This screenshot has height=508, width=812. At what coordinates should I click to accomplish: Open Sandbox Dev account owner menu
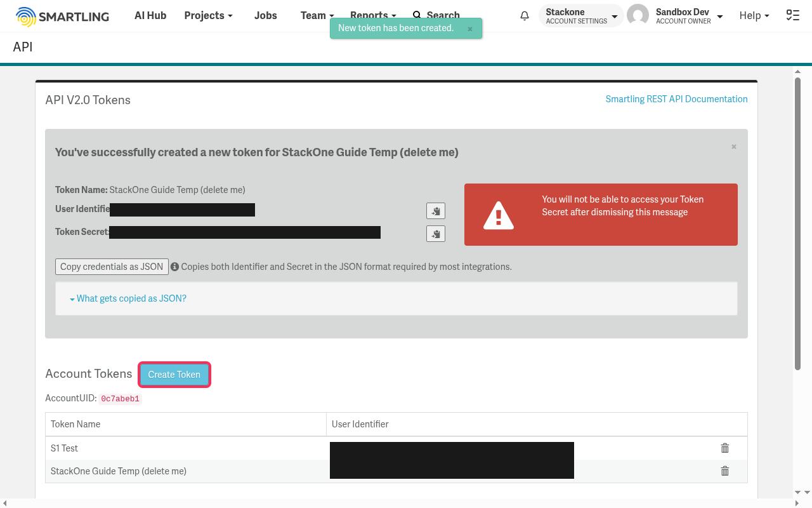(690, 16)
